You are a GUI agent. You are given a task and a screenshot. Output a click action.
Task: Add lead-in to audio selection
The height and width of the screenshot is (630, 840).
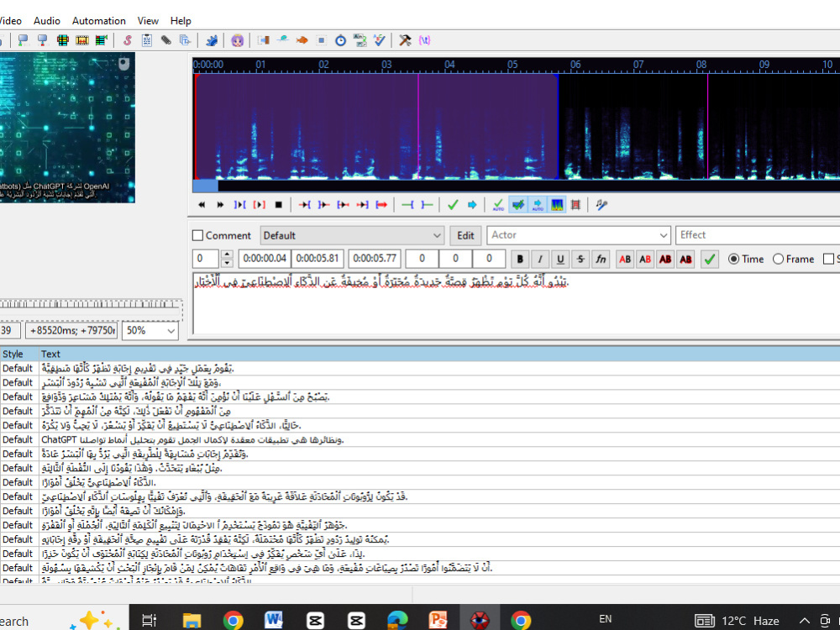pyautogui.click(x=407, y=205)
